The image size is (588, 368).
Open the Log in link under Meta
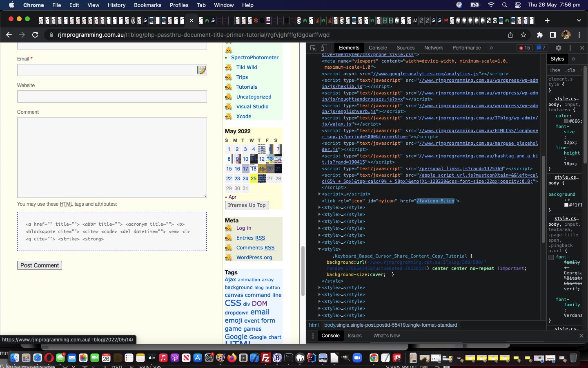(x=244, y=228)
